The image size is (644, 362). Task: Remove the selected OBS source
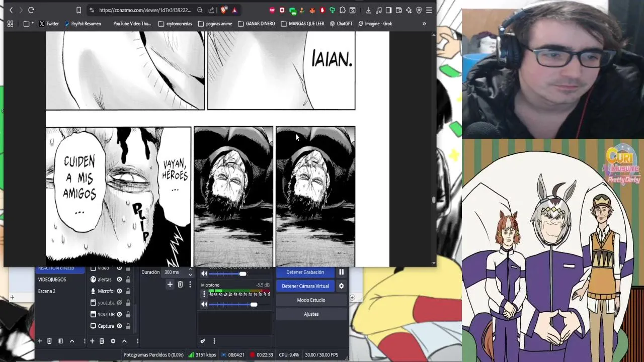[102, 341]
